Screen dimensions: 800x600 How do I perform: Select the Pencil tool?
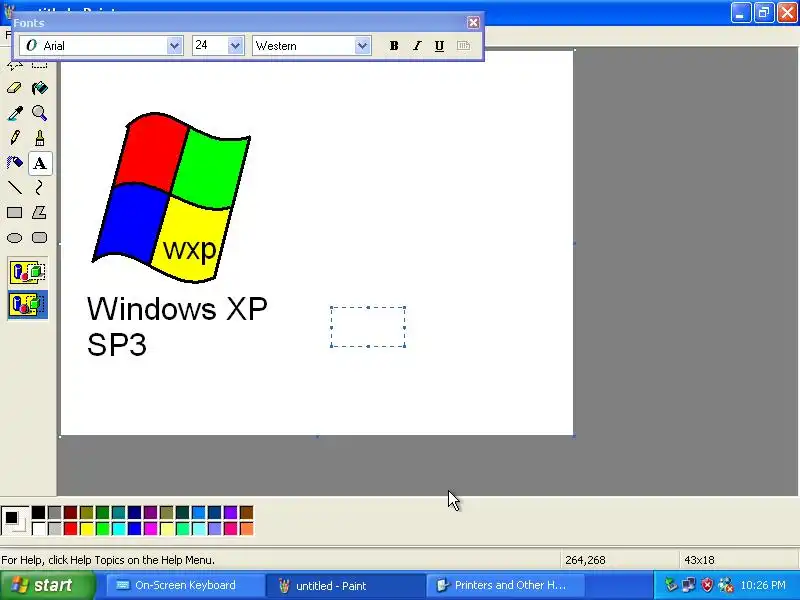pos(14,138)
